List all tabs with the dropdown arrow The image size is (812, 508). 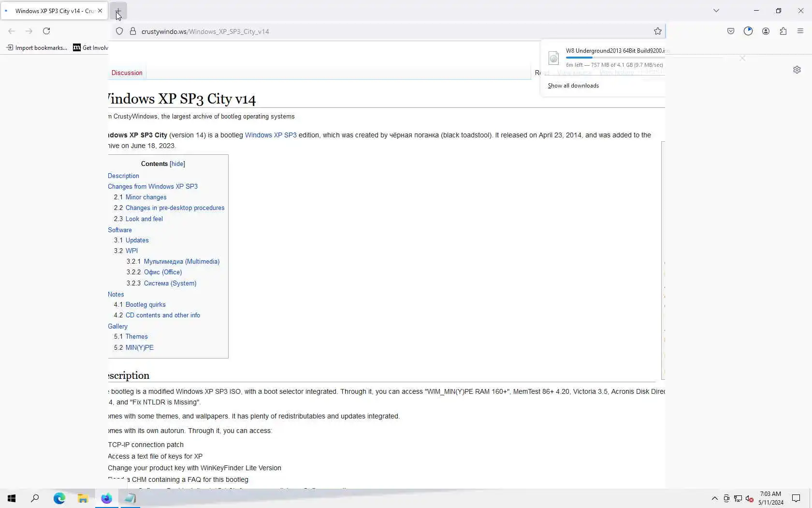[716, 11]
